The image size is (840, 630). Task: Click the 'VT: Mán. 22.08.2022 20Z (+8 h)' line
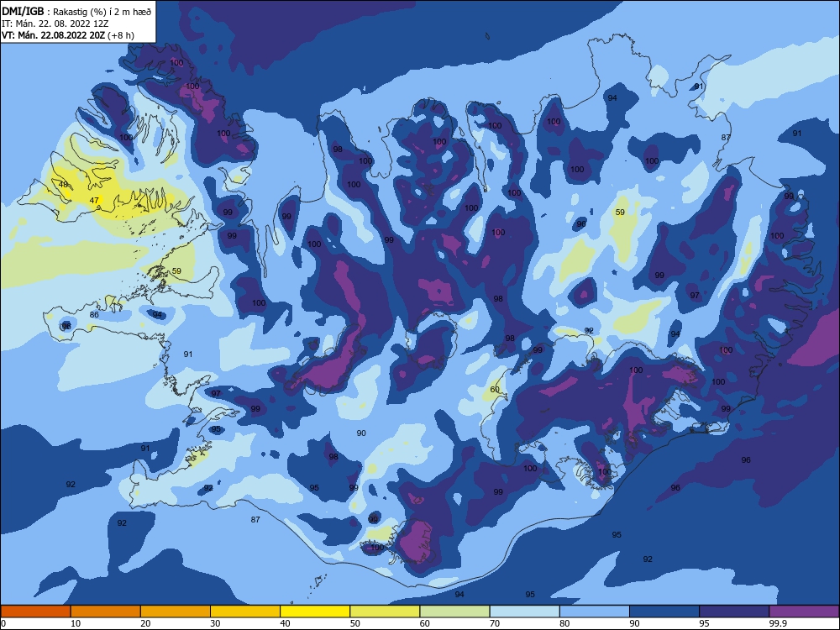pyautogui.click(x=68, y=35)
